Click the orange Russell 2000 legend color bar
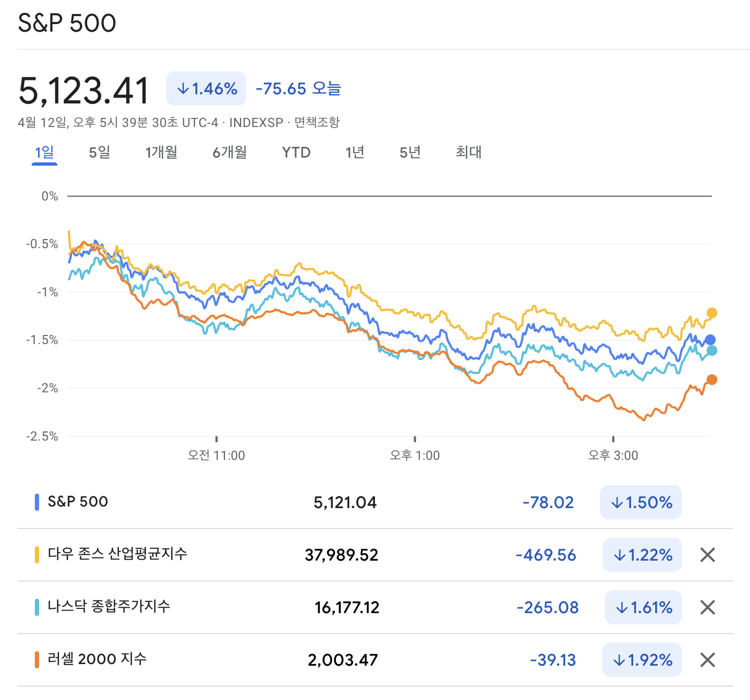Screen dimensions: 750x700 [37, 660]
